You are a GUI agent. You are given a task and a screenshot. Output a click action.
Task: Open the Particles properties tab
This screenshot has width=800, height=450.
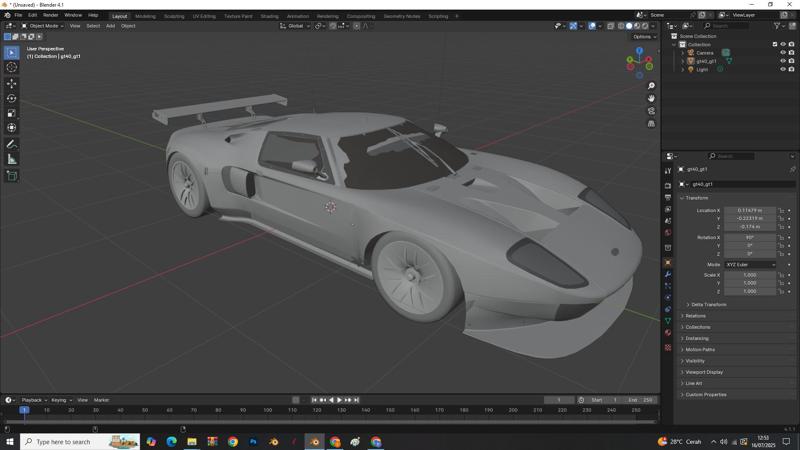tap(668, 286)
